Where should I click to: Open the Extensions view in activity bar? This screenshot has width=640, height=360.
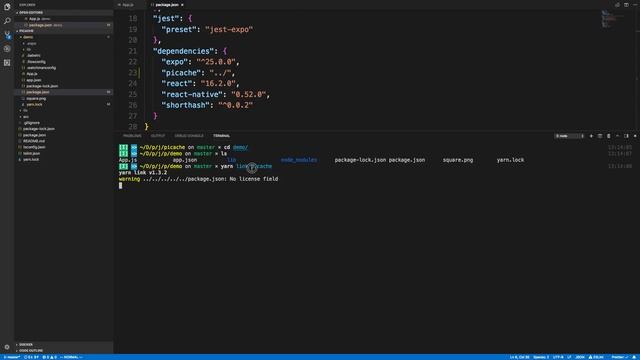click(7, 62)
